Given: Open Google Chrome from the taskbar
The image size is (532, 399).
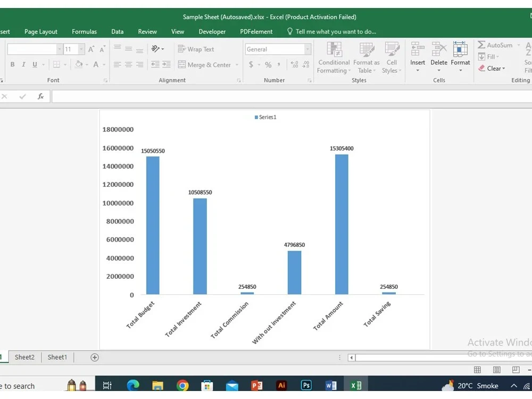Looking at the screenshot, I should point(182,386).
